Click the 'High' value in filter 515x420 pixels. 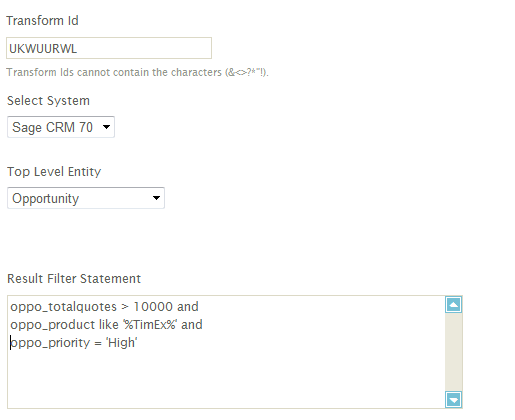[122, 343]
